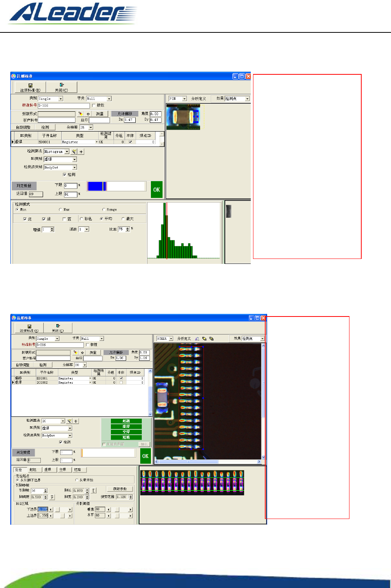Viewport: 391px width, 588px height.
Task: Click edit icon next to Histogram algorithm dropdown
Action: tap(74, 151)
